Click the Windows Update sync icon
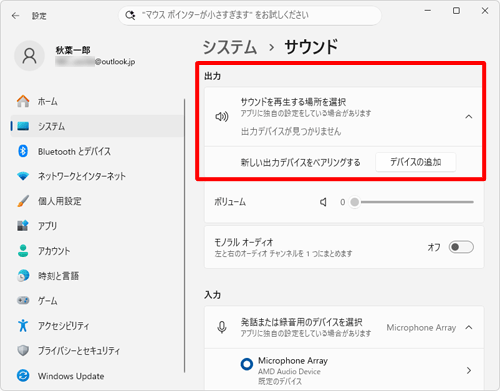500x391 pixels. [x=23, y=376]
